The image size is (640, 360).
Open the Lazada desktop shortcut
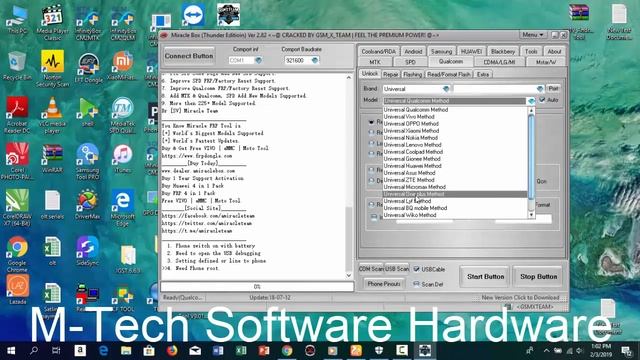pyautogui.click(x=17, y=290)
